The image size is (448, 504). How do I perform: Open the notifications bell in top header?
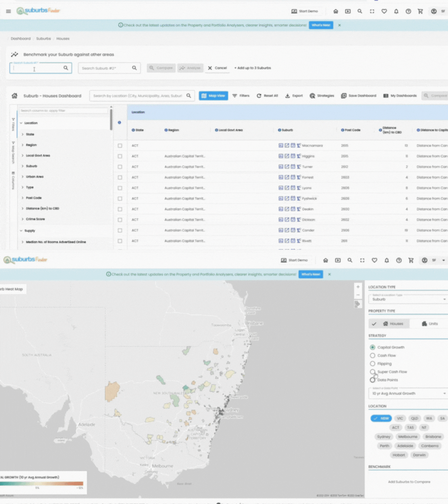(396, 11)
